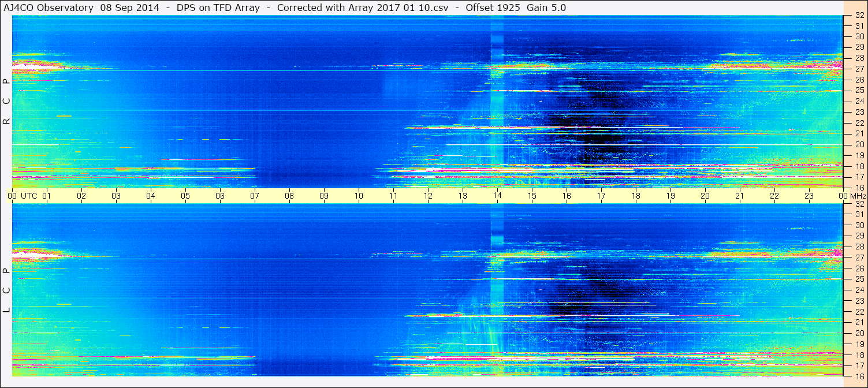The image size is (868, 388).
Task: Click the 21 MHz tick label in the LCP panel
Action: coord(859,322)
